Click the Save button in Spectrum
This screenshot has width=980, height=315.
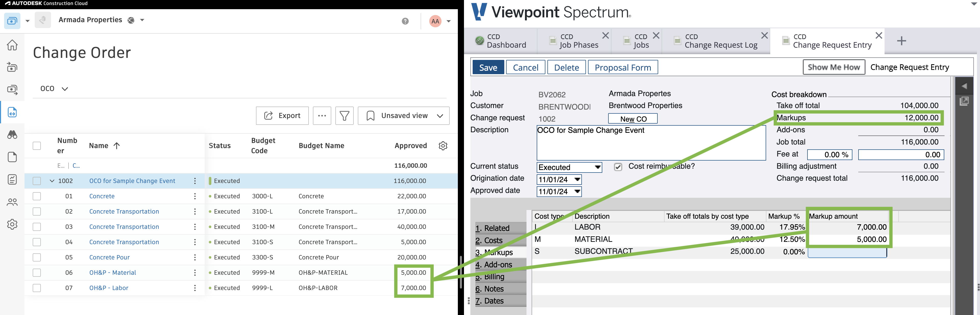tap(488, 67)
